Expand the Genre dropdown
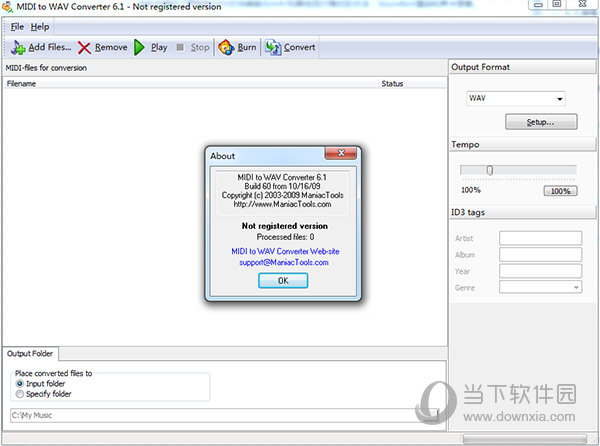This screenshot has width=600, height=446. pos(576,287)
